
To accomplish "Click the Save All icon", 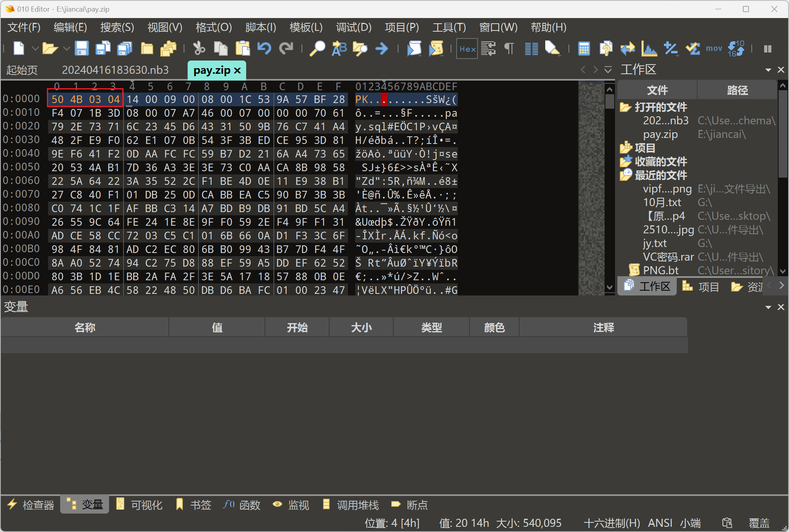I will point(125,49).
